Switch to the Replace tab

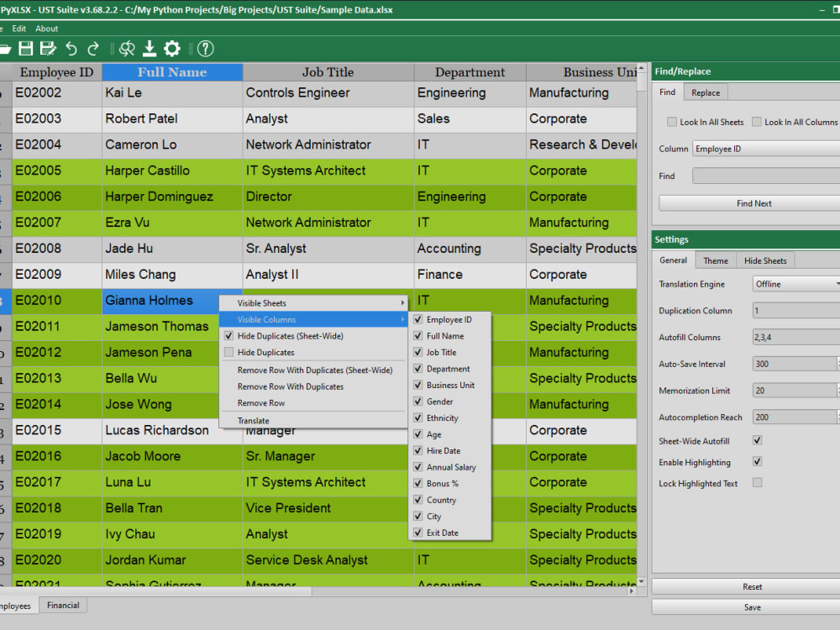(706, 92)
